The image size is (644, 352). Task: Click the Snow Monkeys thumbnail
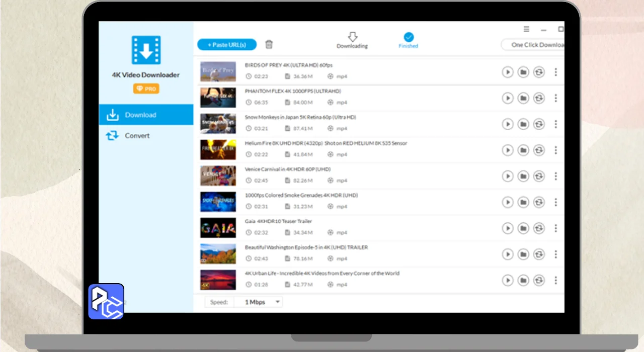pos(218,124)
